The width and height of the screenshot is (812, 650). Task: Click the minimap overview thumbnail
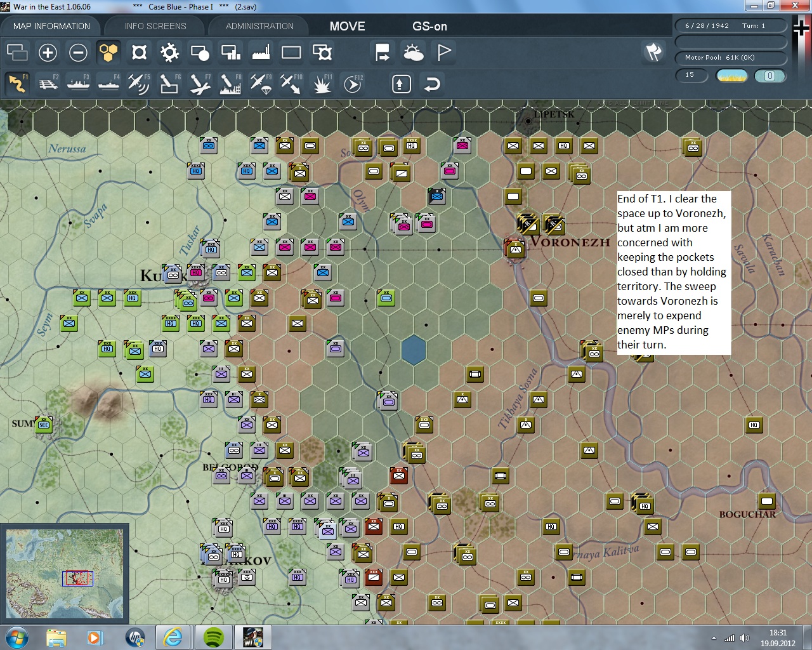click(65, 574)
